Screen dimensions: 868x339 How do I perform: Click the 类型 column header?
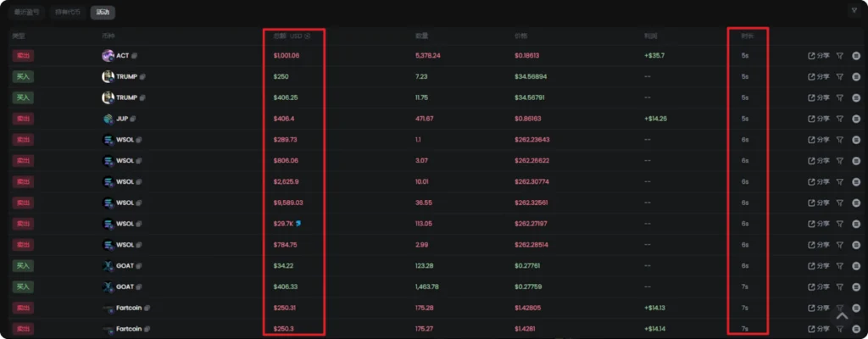[19, 36]
